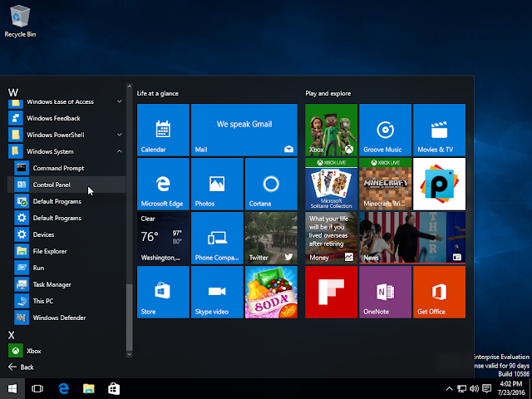Open the Run dialog entry
This screenshot has height=399, width=532.
tap(66, 268)
